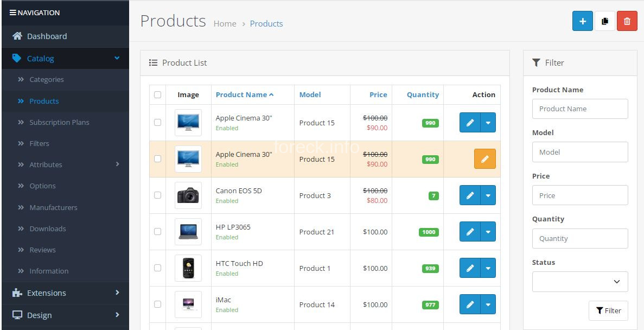Click the orange pencil edit icon
644x330 pixels.
tap(484, 158)
